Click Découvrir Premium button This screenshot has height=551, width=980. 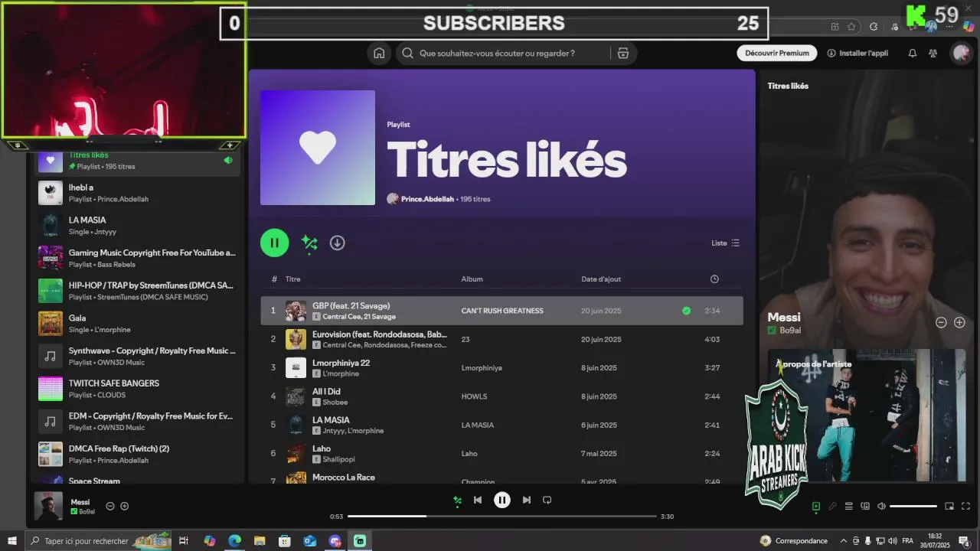(777, 53)
